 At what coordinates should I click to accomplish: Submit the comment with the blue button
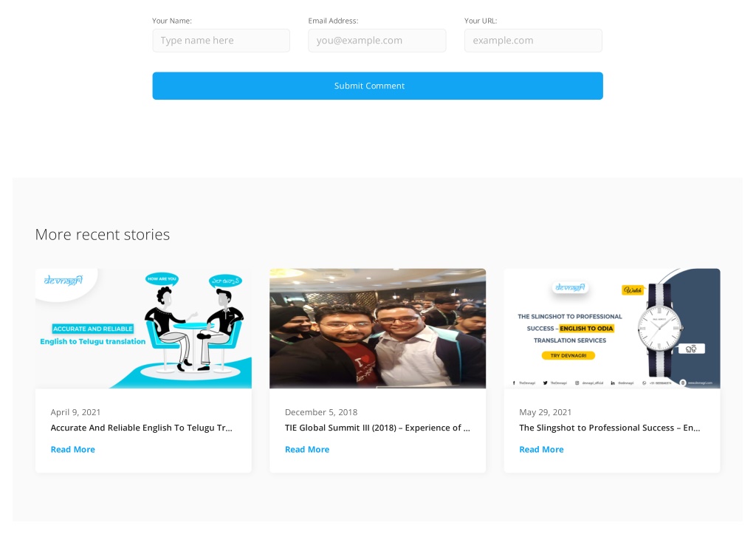[377, 86]
